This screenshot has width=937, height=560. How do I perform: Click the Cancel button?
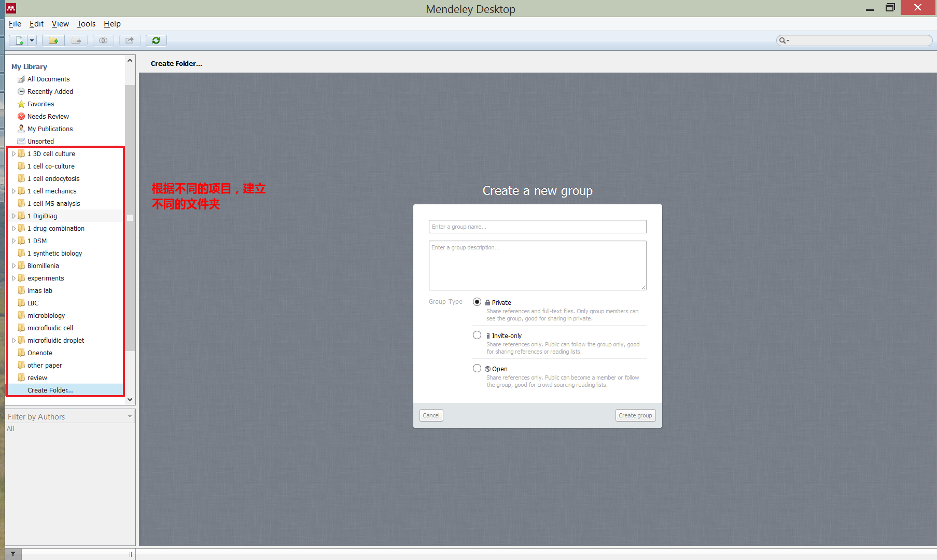(x=431, y=415)
